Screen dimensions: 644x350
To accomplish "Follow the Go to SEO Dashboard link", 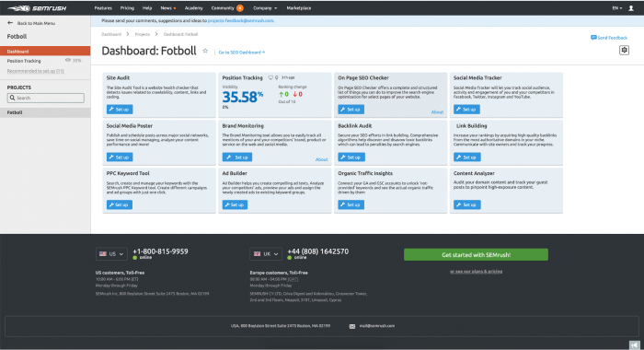I will 241,52.
